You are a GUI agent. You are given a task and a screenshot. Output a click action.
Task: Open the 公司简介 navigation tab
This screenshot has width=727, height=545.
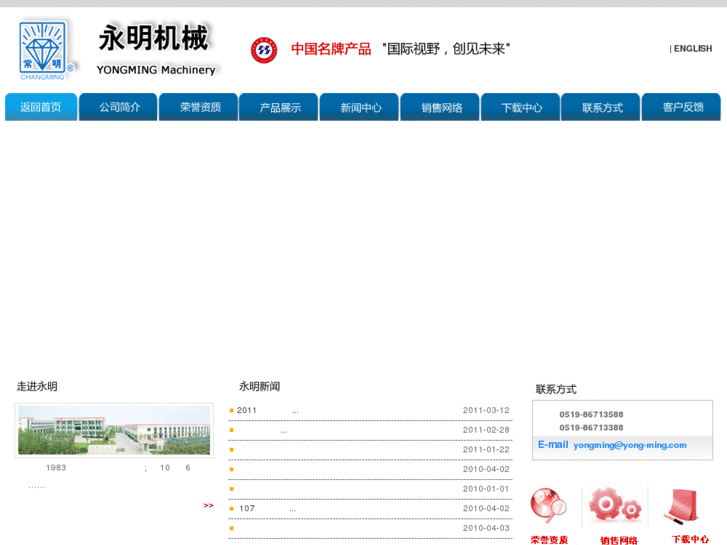coord(118,107)
